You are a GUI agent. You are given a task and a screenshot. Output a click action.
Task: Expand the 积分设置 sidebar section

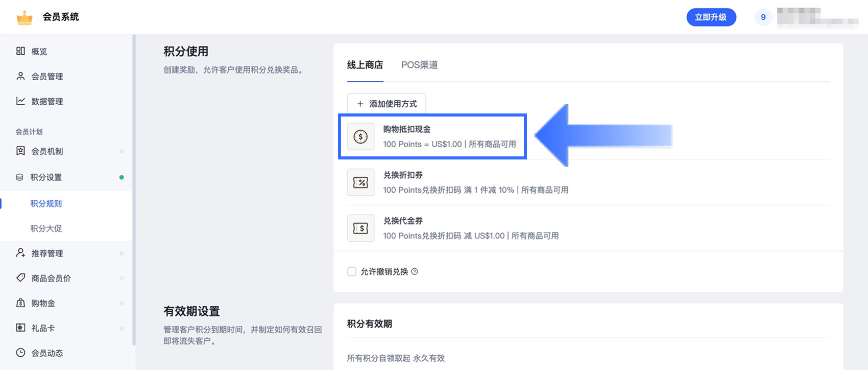66,177
